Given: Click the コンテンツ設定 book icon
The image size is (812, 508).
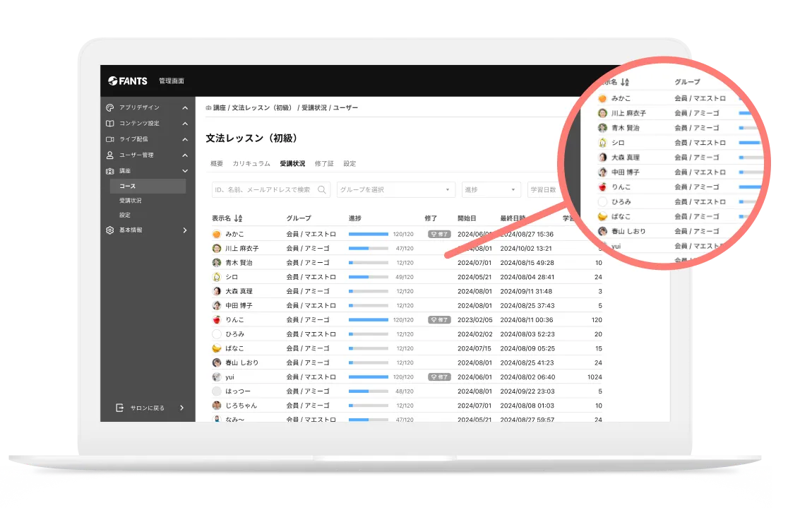Looking at the screenshot, I should tap(109, 124).
